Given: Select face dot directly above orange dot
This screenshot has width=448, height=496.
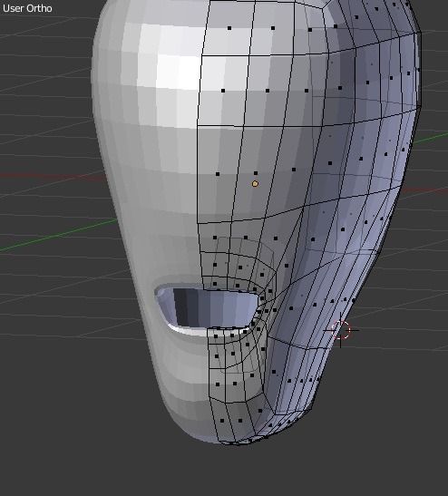Looking at the screenshot, I should click(x=256, y=173).
